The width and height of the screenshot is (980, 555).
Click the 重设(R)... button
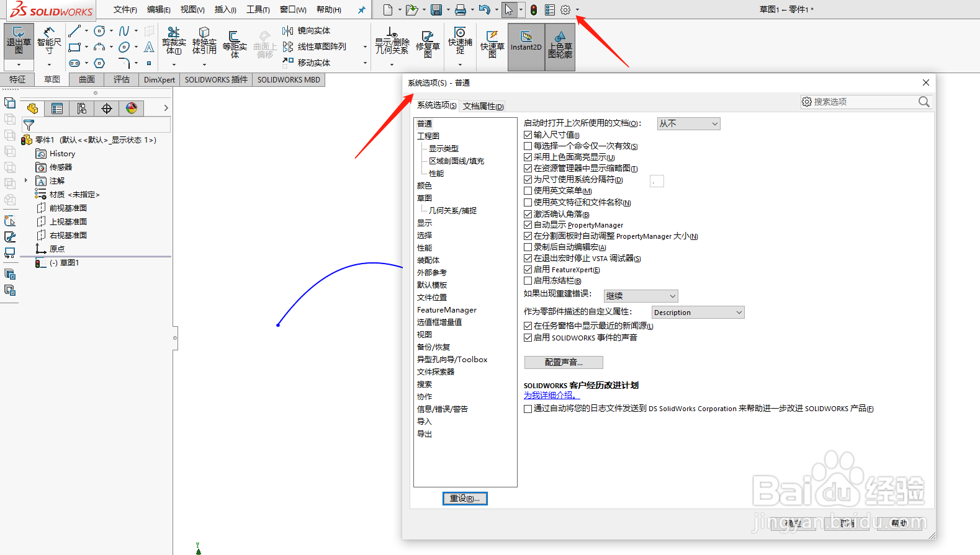465,499
